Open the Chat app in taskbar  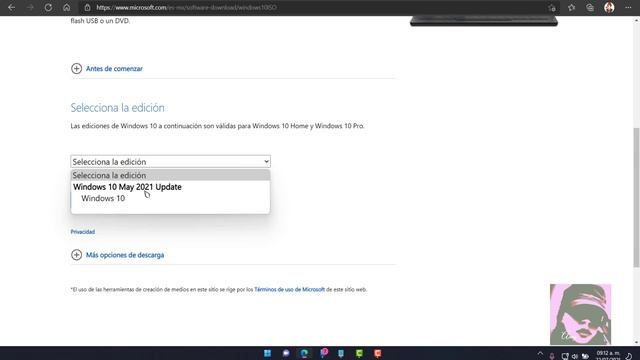[286, 353]
